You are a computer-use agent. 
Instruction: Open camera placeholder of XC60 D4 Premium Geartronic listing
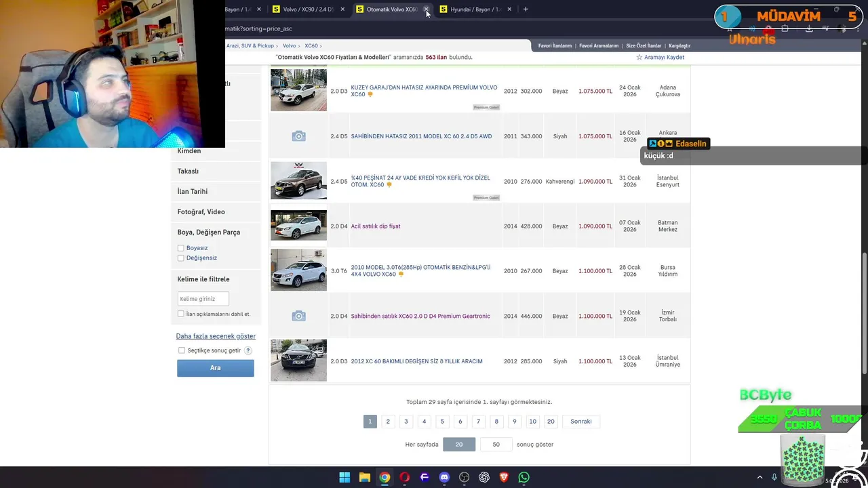(298, 316)
